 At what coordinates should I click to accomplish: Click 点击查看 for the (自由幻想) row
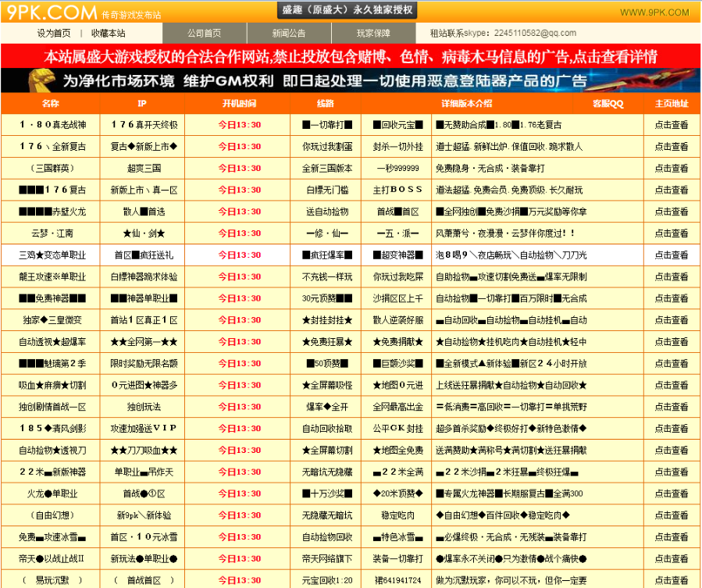[x=672, y=515]
